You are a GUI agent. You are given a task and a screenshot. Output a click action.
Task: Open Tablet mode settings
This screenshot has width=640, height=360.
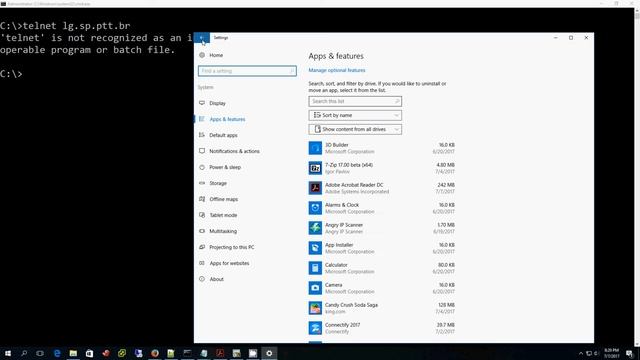coord(223,215)
